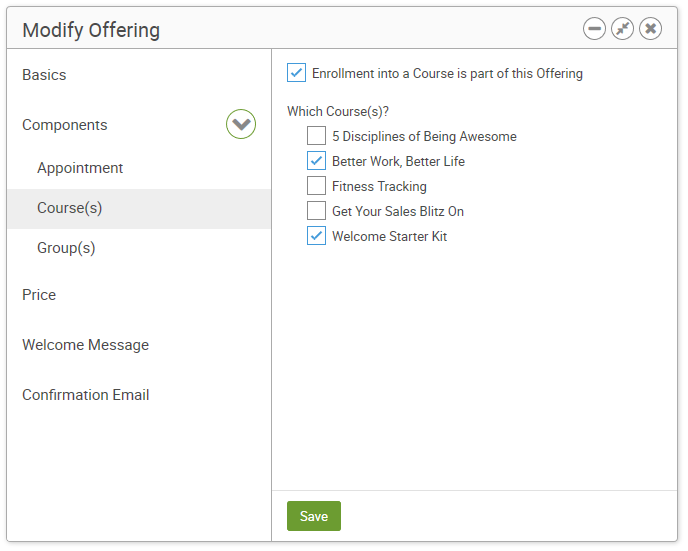The image size is (688, 551).
Task: Enable the Fitness Tracking course
Action: click(316, 186)
